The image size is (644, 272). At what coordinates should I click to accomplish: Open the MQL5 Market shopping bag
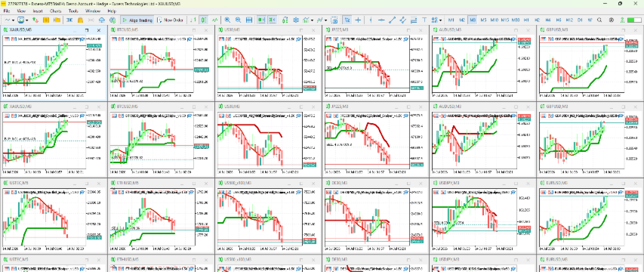pyautogui.click(x=81, y=20)
